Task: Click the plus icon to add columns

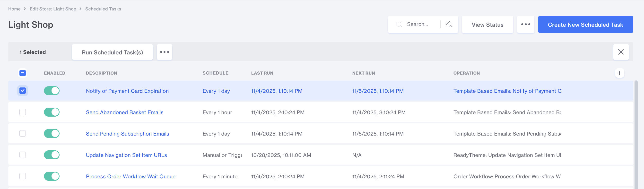Action: coord(619,73)
